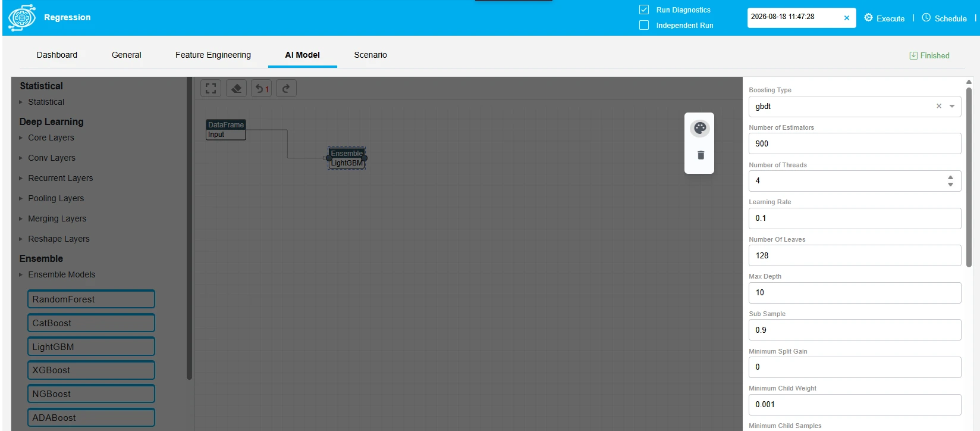Click the Schedule clock icon

pos(926,18)
